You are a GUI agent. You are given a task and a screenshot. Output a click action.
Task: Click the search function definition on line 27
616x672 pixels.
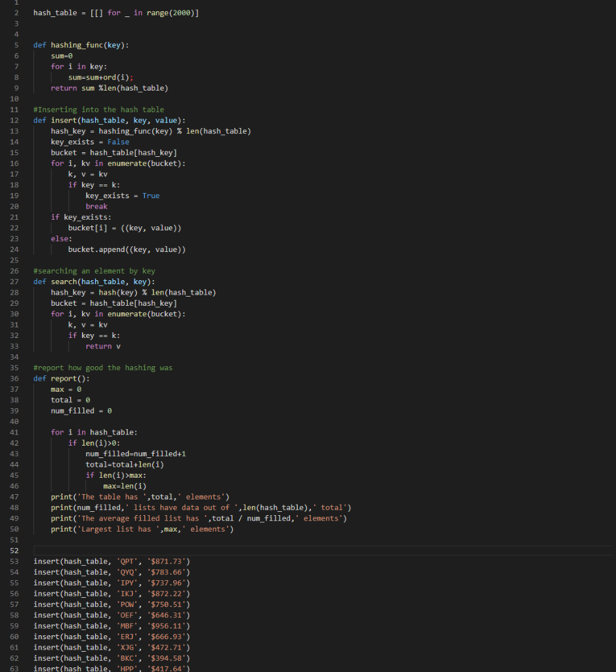(66, 281)
